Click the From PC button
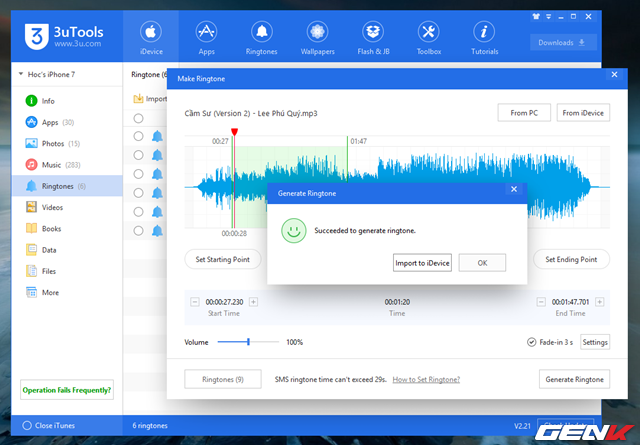The height and width of the screenshot is (445, 640). pos(524,113)
